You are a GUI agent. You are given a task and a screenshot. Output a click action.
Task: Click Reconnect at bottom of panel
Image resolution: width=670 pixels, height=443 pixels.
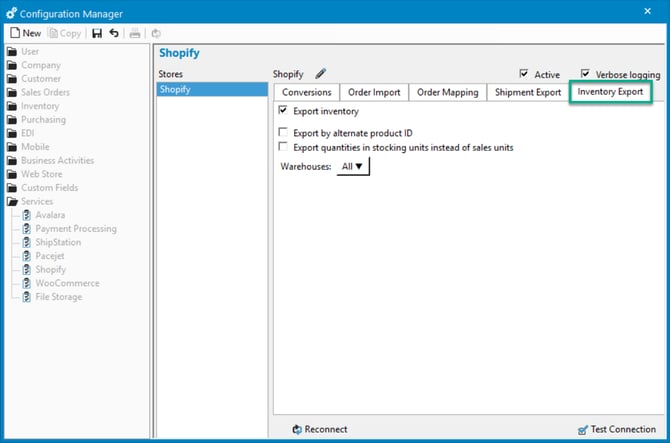[320, 429]
